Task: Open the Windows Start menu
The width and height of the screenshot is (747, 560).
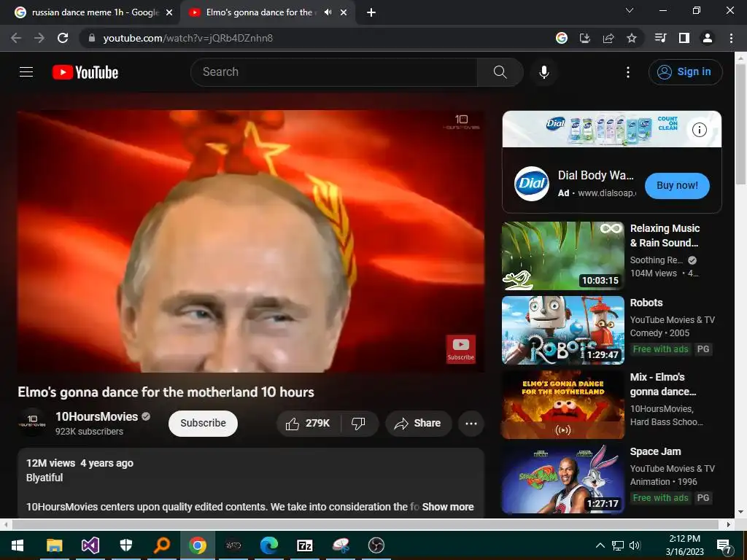Action: (18, 545)
